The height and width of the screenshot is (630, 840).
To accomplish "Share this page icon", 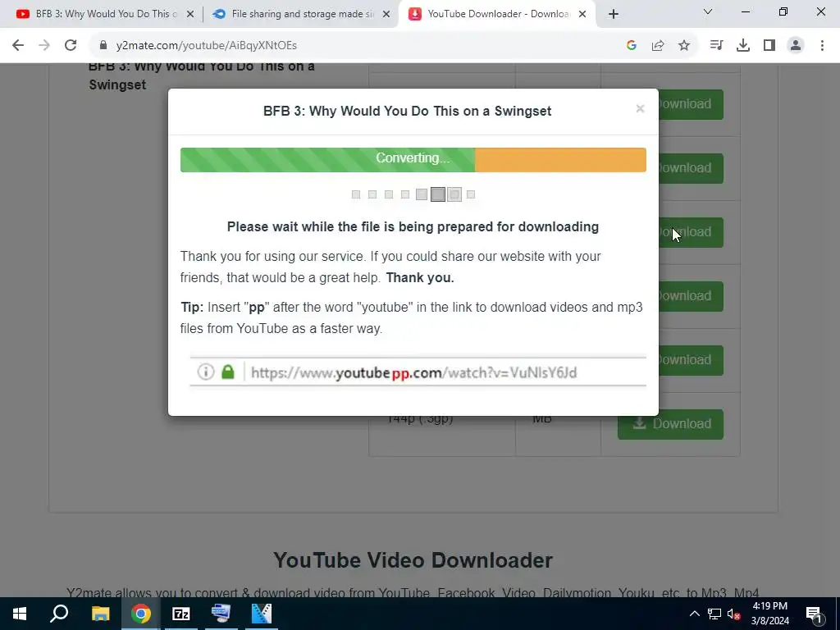I will point(658,46).
